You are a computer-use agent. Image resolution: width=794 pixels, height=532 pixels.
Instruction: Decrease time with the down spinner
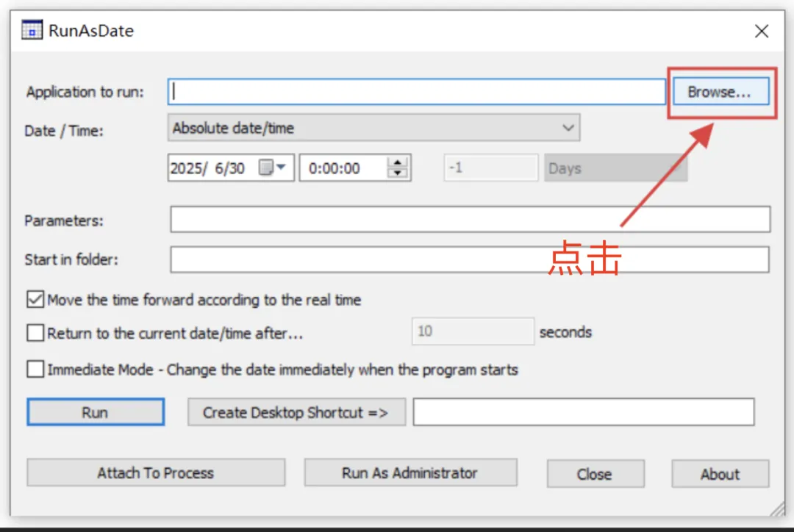click(398, 173)
